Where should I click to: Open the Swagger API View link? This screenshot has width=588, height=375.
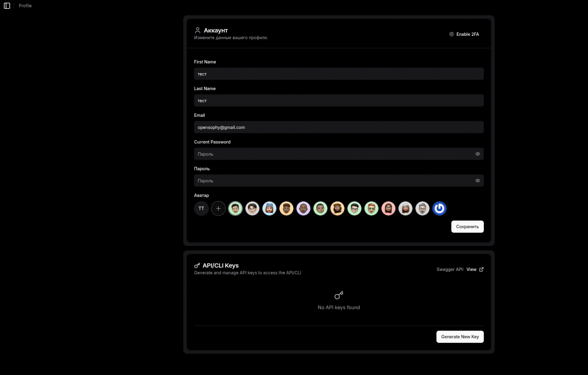click(471, 269)
